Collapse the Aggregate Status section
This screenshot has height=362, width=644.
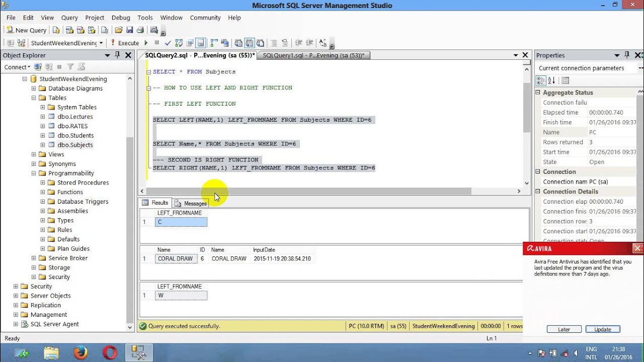click(538, 93)
